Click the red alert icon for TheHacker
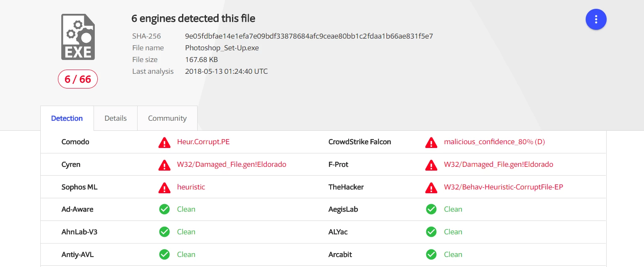 point(431,187)
